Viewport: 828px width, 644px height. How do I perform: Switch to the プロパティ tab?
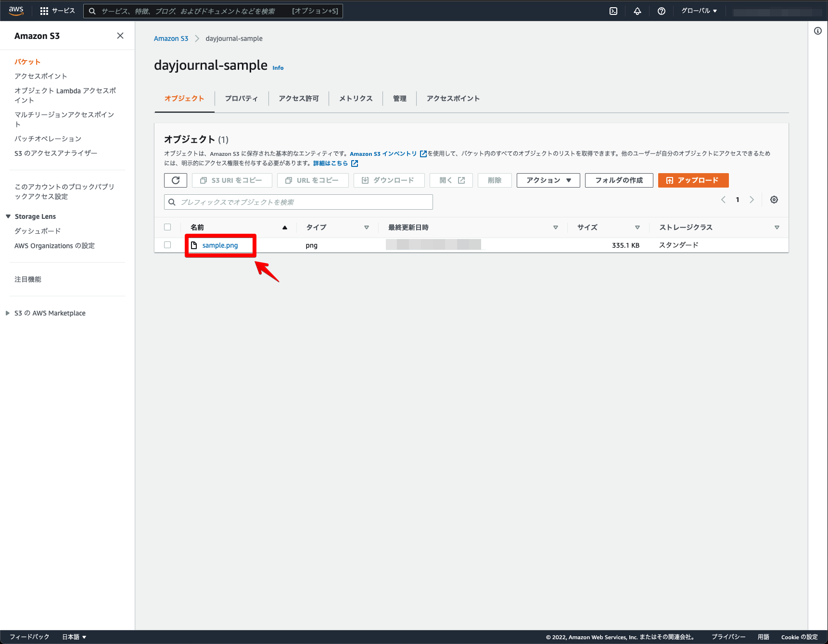coord(242,99)
